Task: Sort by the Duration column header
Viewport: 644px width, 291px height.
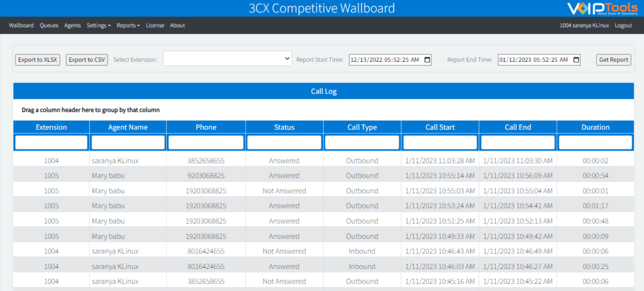Action: coord(595,127)
